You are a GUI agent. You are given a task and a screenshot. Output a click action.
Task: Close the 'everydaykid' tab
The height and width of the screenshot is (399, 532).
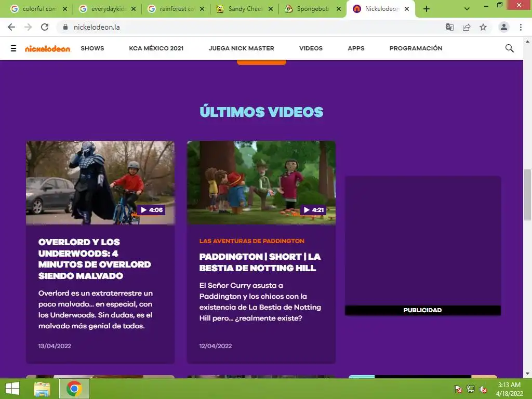click(x=134, y=9)
